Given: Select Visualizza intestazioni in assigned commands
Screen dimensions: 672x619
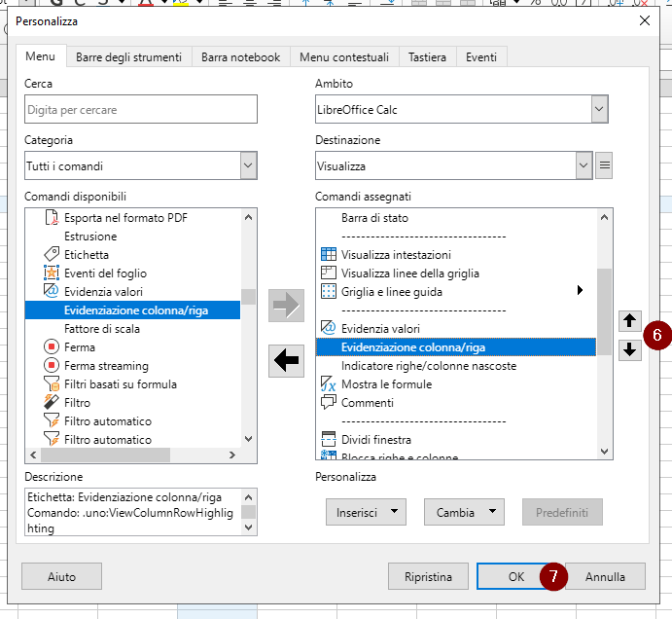Looking at the screenshot, I should tap(396, 255).
